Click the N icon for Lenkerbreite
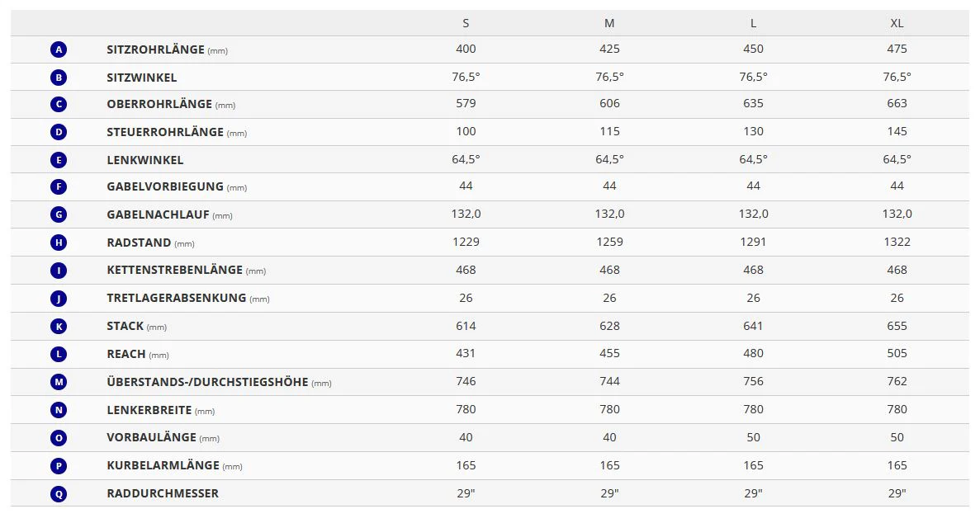 (x=58, y=410)
